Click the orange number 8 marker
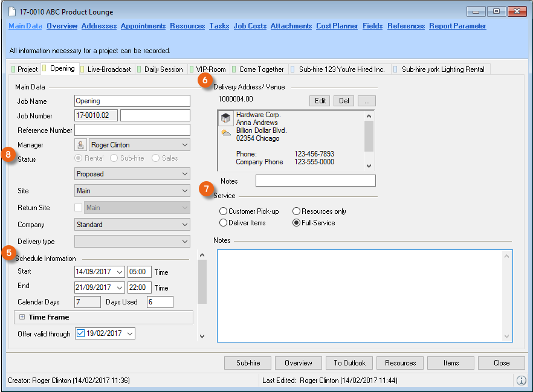 [8, 154]
